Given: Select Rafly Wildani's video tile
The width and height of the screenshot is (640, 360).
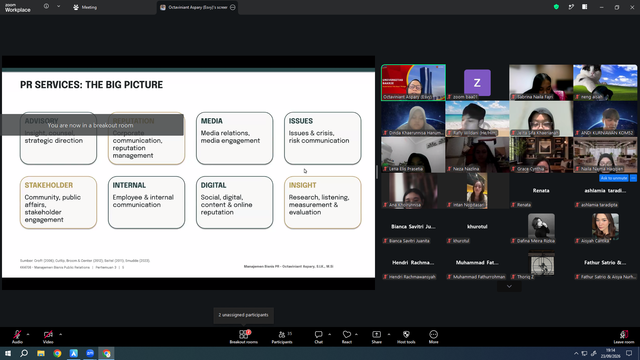Looking at the screenshot, I should (x=477, y=118).
